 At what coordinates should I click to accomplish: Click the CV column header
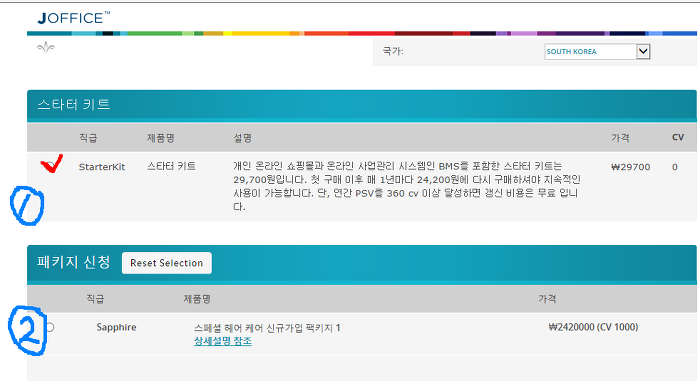678,138
